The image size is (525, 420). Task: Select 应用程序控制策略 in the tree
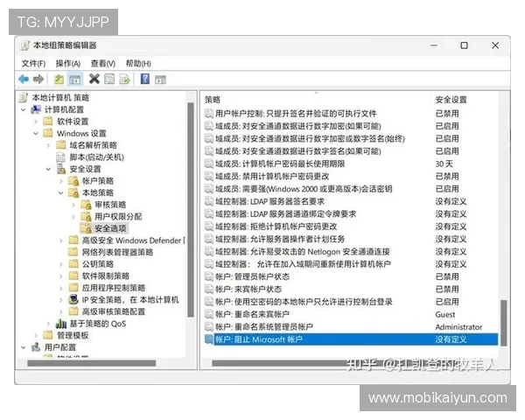tap(114, 288)
